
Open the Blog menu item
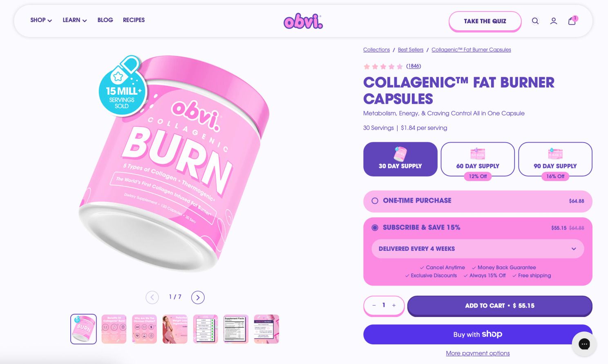click(105, 20)
